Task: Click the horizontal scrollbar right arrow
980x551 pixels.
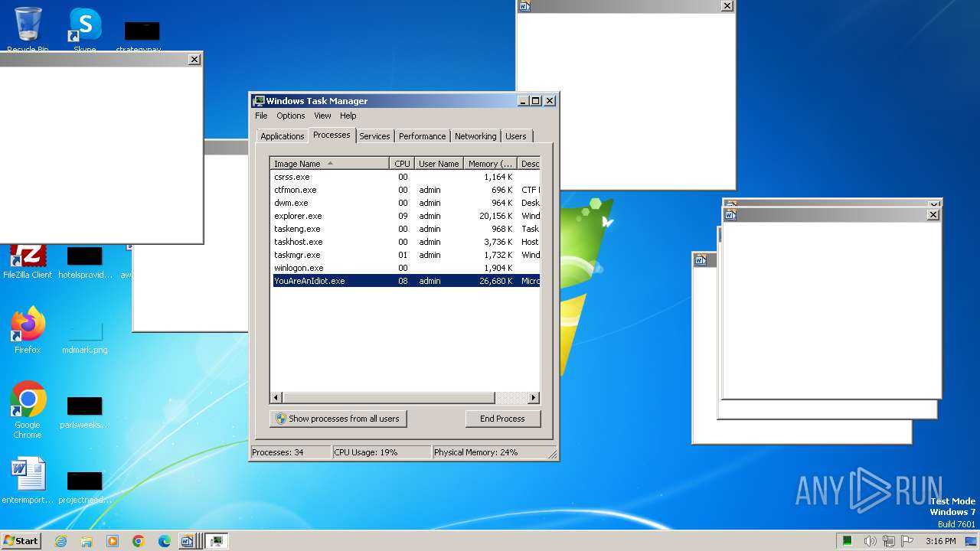Action: pos(534,398)
